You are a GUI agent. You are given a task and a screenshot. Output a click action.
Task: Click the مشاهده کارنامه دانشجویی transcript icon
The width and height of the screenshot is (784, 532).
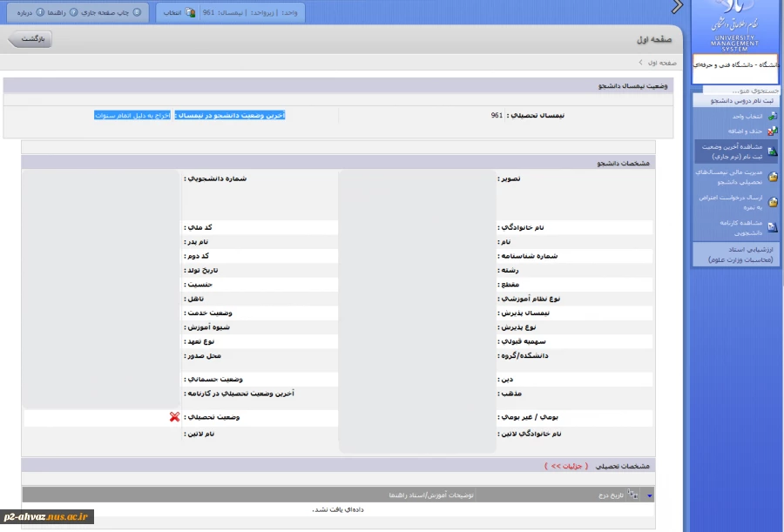(773, 227)
